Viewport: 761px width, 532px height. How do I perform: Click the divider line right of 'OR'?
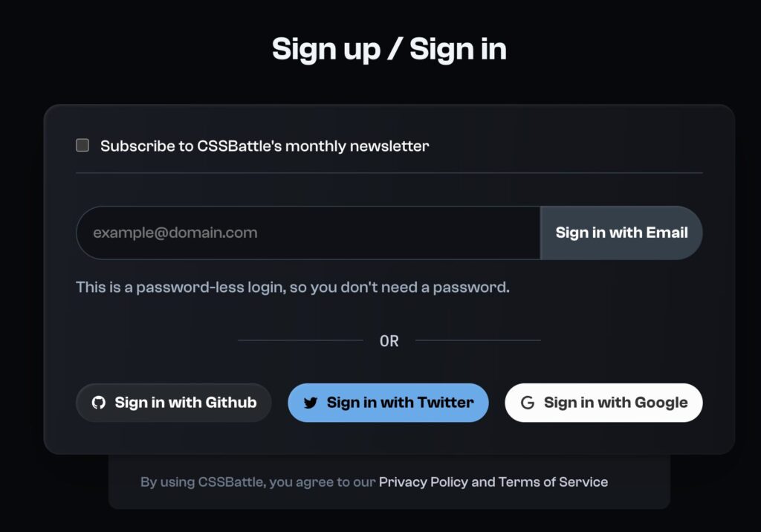tap(478, 340)
